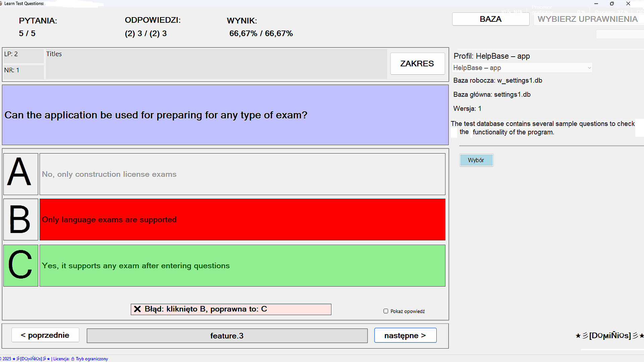644x362 pixels.
Task: Click the padlock icon next to Tryb ograniczony
Action: [x=72, y=359]
